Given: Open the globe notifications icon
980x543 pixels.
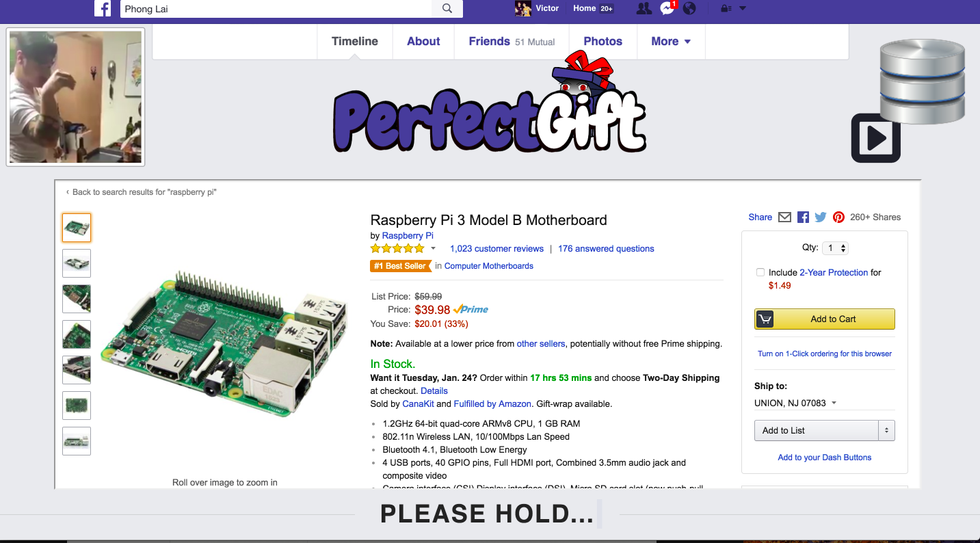Looking at the screenshot, I should point(689,8).
